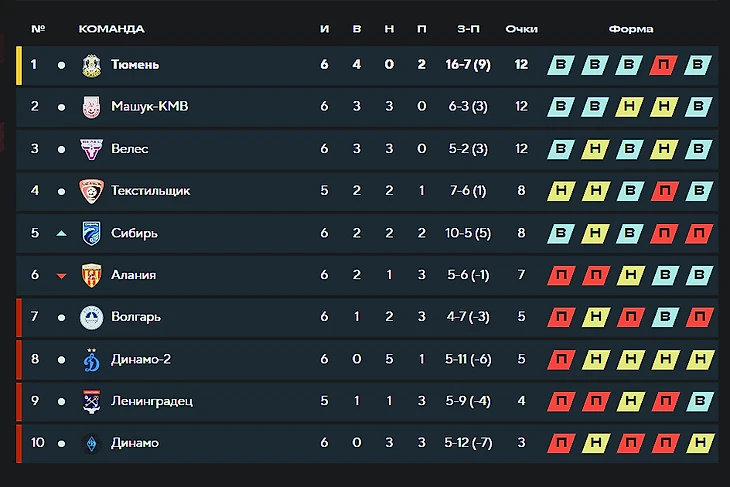Open the Волгарь round emblem

[91, 318]
